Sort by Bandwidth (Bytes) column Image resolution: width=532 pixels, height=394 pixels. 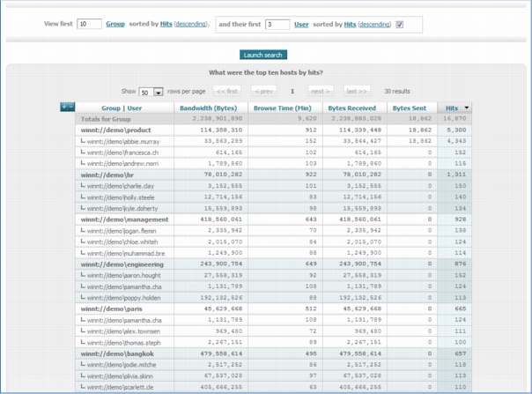pos(209,108)
